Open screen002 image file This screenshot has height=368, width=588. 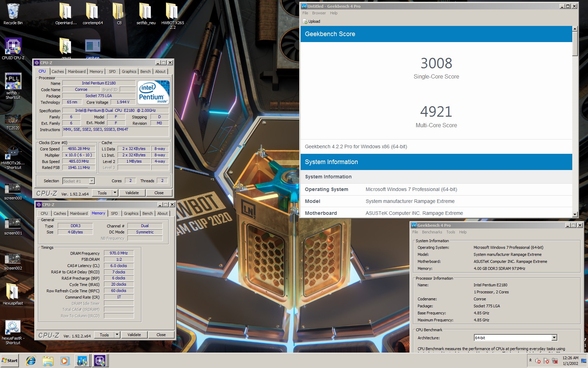(13, 261)
